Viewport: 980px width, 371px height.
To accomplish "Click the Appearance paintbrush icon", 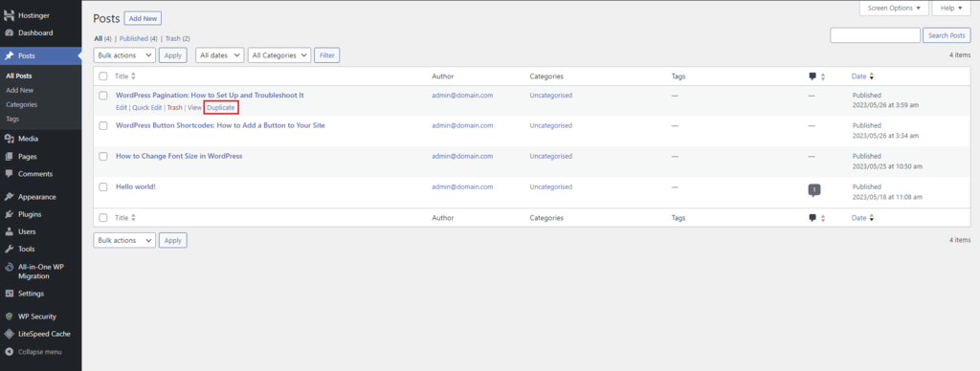I will [9, 197].
